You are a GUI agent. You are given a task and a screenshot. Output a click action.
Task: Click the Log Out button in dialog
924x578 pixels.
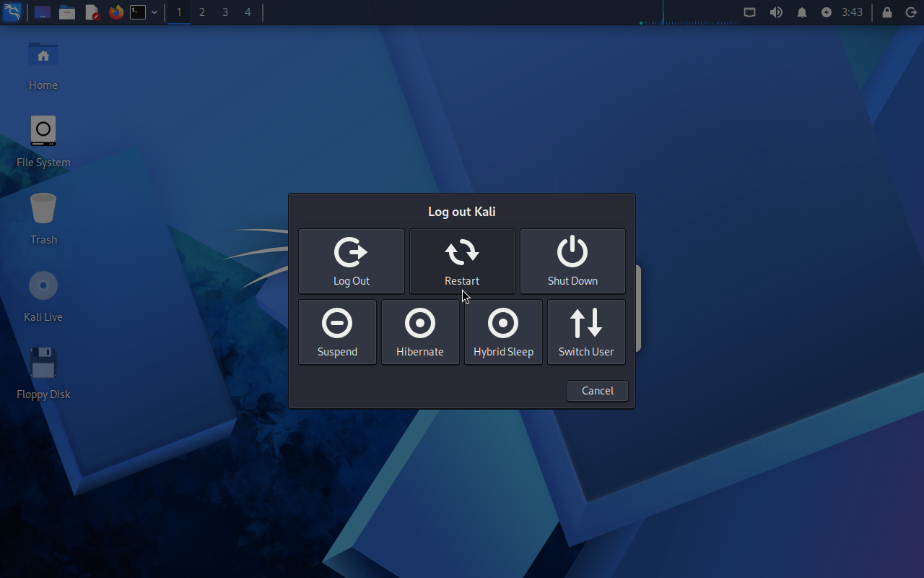[352, 261]
